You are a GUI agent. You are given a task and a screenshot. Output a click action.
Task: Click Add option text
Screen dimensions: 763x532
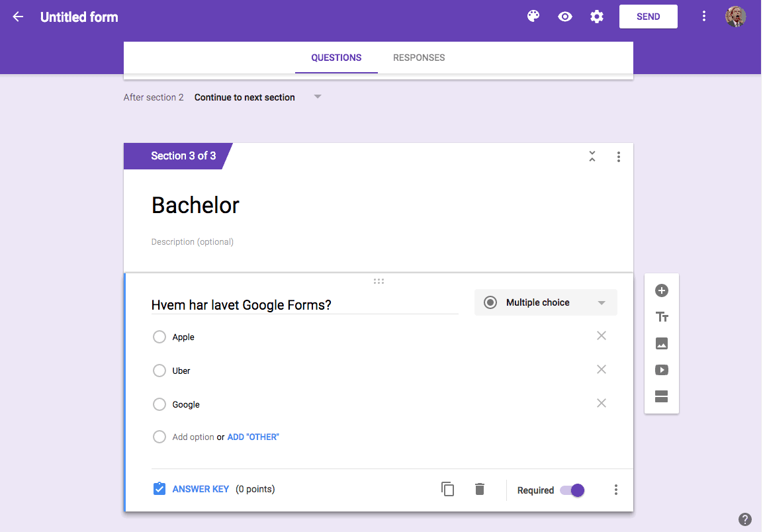193,437
